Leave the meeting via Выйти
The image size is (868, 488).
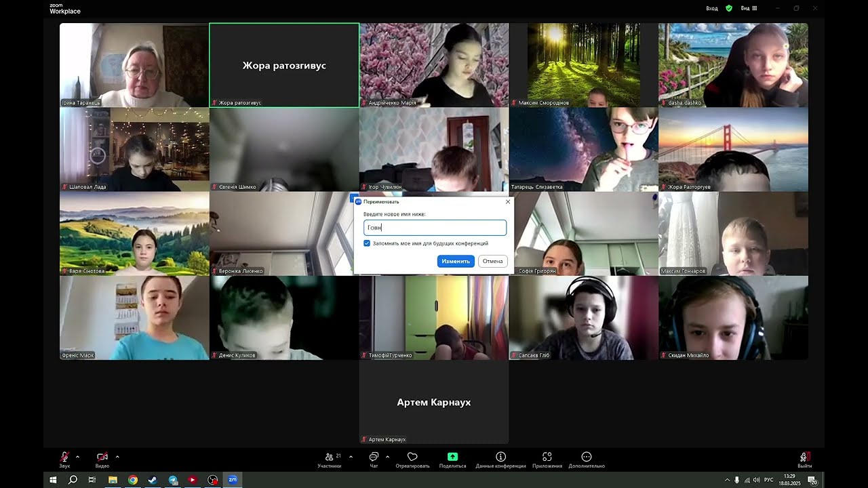[x=804, y=460]
